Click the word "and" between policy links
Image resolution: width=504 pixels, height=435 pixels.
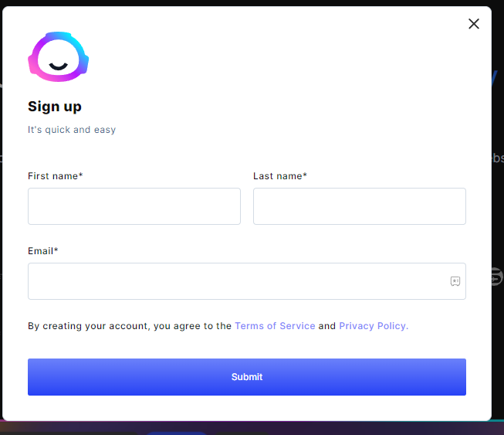tap(327, 326)
